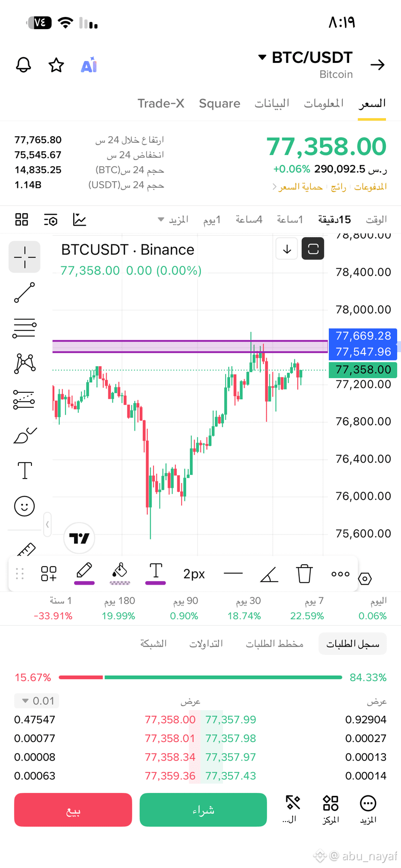Open chart settings hexagon icon
The height and width of the screenshot is (868, 401).
click(x=365, y=578)
